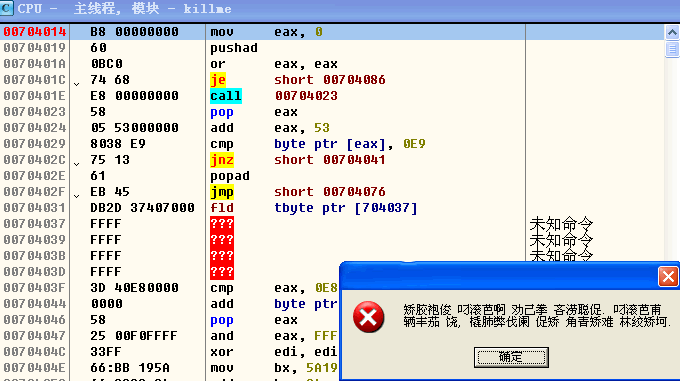The image size is (680, 381).
Task: Select 'cmp byte ptr [eax], 0E9' line
Action: tap(317, 144)
